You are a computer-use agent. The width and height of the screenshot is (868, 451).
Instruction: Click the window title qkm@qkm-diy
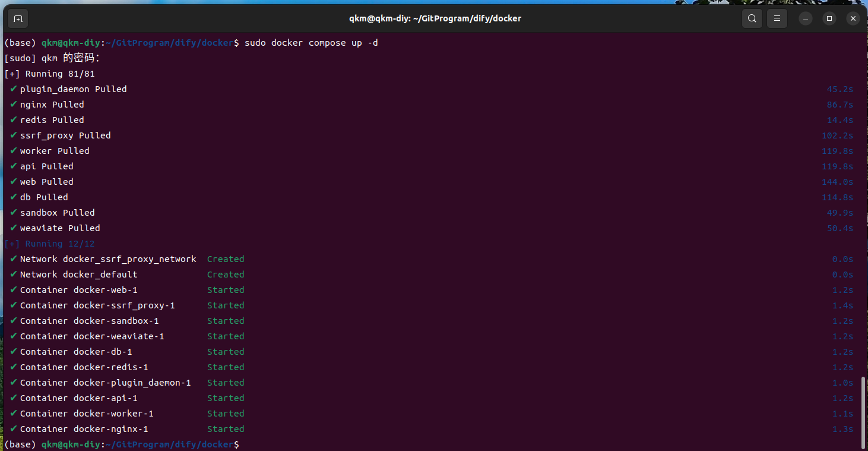tap(435, 18)
